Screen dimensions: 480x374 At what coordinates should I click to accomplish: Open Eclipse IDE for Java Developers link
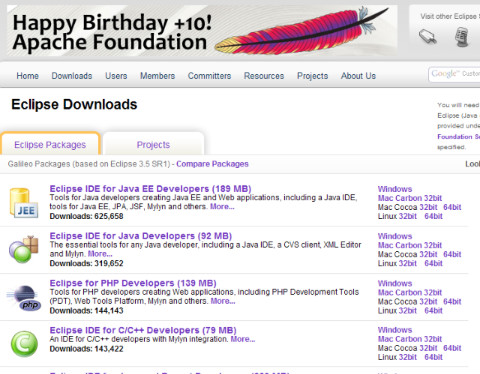click(141, 236)
